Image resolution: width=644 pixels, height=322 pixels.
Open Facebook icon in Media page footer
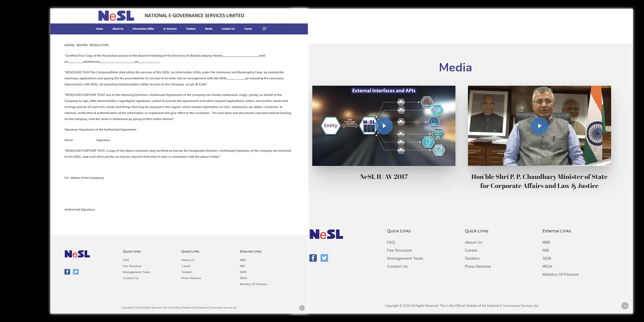(313, 258)
